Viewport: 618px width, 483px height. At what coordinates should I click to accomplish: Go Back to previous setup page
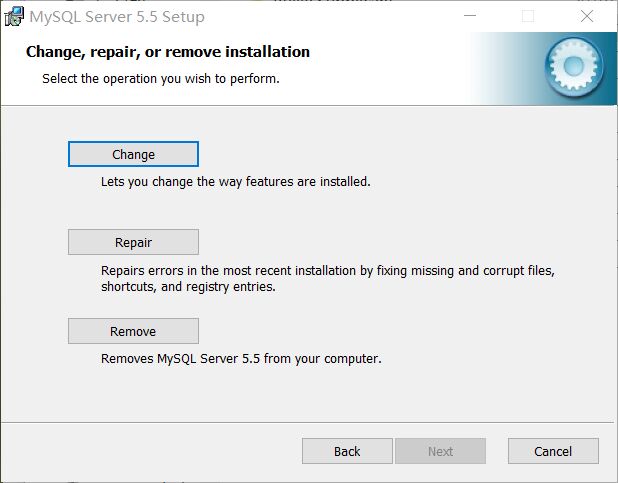(x=347, y=451)
